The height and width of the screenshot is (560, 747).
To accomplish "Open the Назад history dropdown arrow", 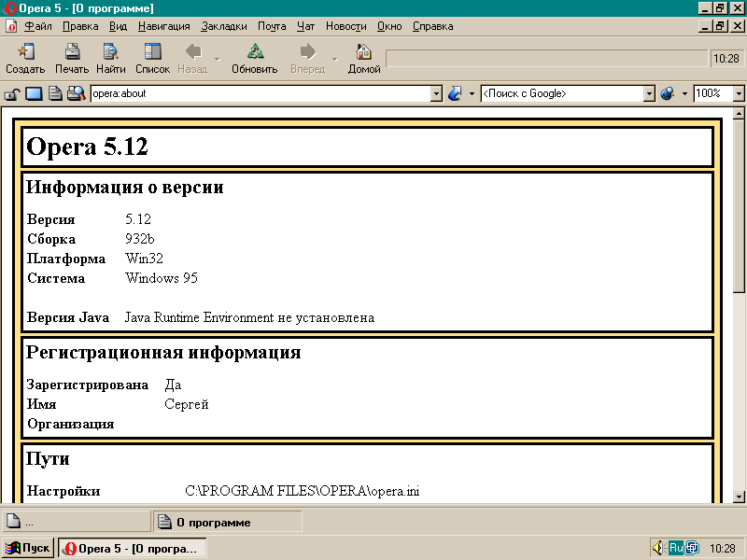I will coord(218,59).
